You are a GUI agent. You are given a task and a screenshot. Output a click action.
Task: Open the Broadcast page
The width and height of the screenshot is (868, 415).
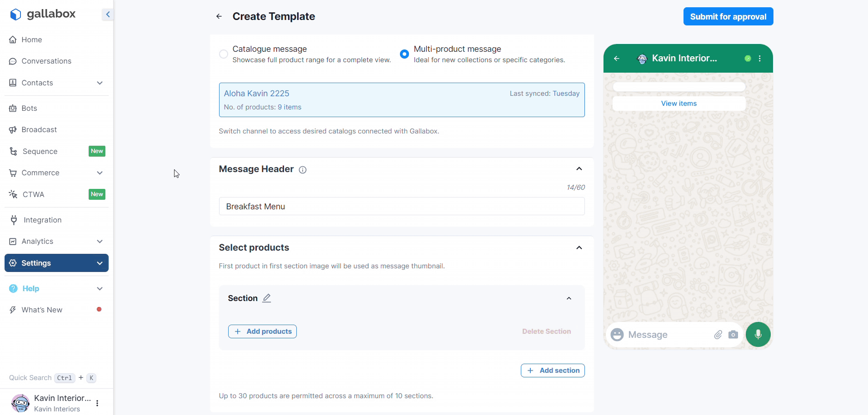tap(39, 130)
